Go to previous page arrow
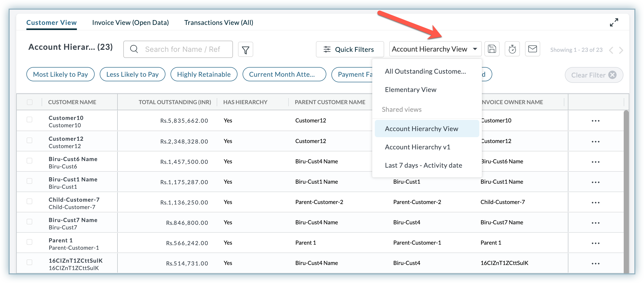 coord(611,50)
